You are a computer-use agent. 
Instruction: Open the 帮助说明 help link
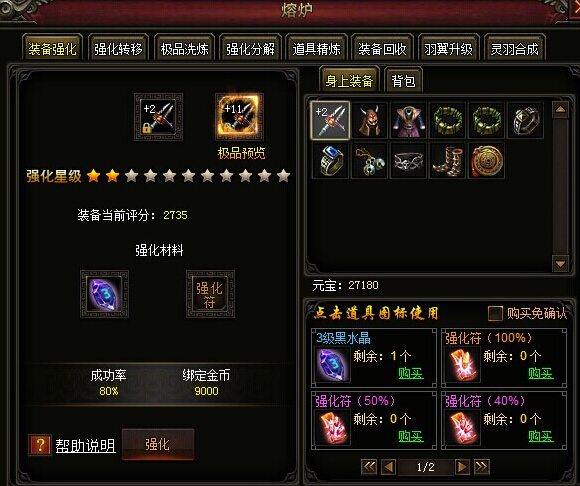(85, 445)
